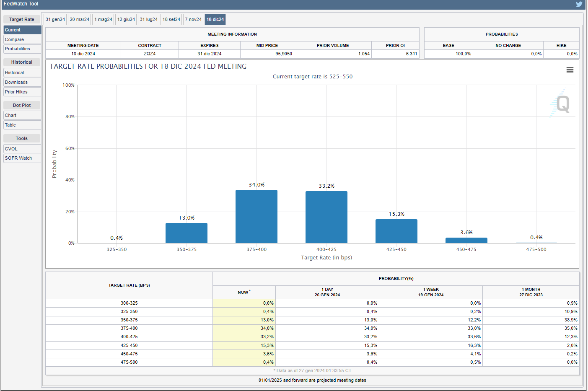Select the 31 lug24 meeting tab
Screen dimensions: 588x391
click(149, 19)
